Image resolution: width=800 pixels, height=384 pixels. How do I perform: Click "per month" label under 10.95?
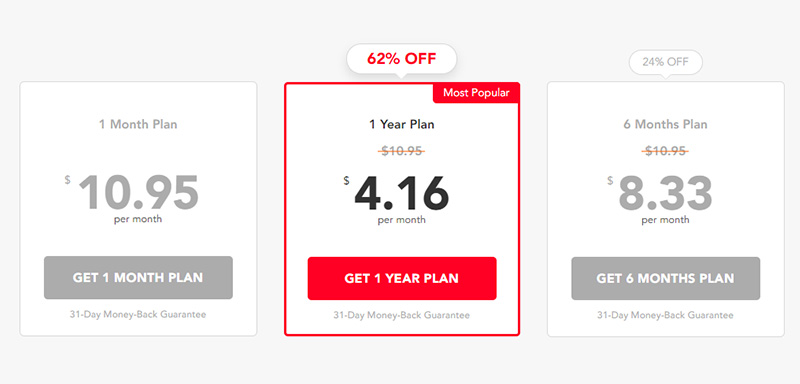[x=138, y=219]
